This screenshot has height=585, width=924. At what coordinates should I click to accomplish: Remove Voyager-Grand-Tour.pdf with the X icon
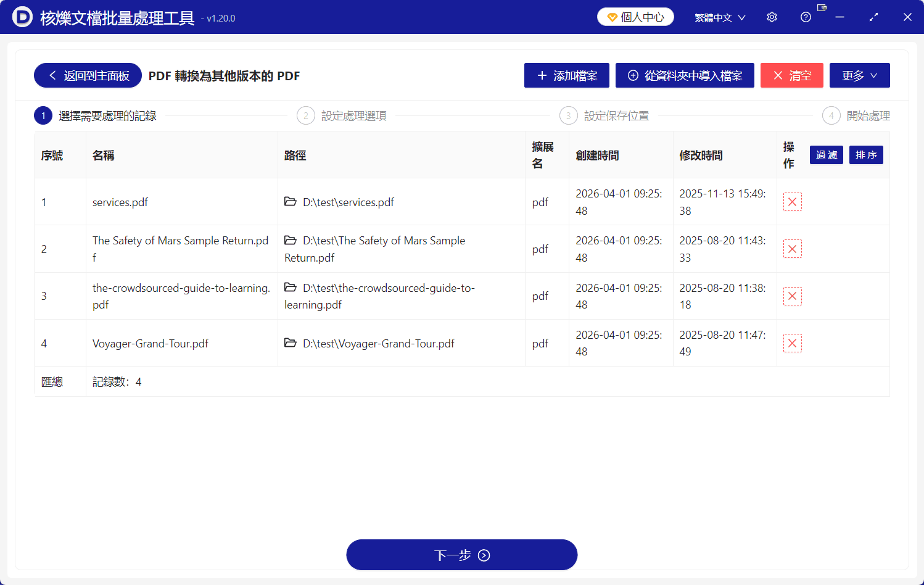point(792,342)
